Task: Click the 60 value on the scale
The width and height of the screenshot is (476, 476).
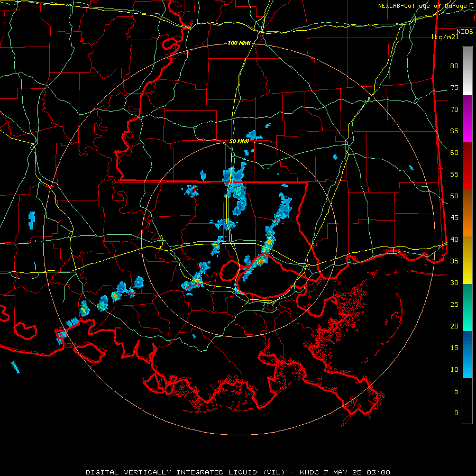Action: [x=454, y=153]
